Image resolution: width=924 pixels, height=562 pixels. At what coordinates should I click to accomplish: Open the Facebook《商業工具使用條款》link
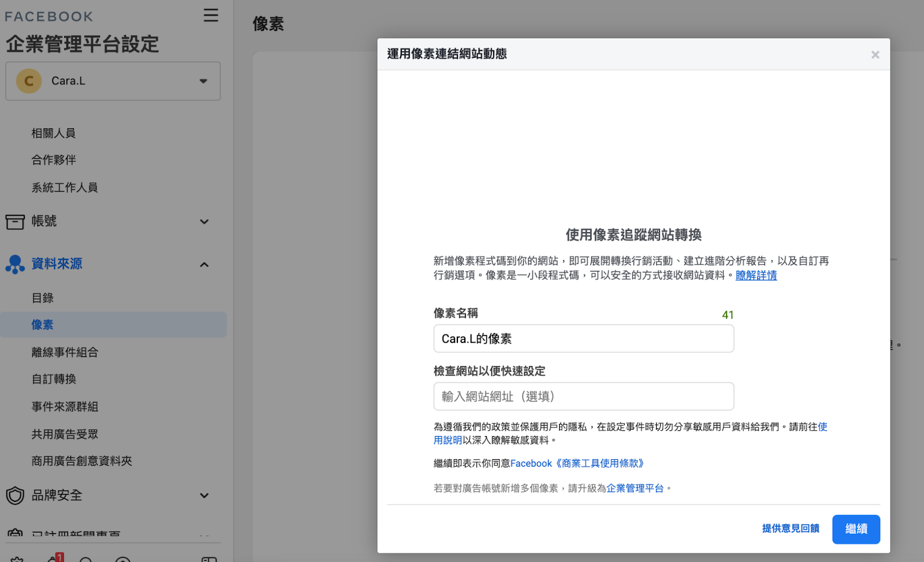[x=577, y=463]
